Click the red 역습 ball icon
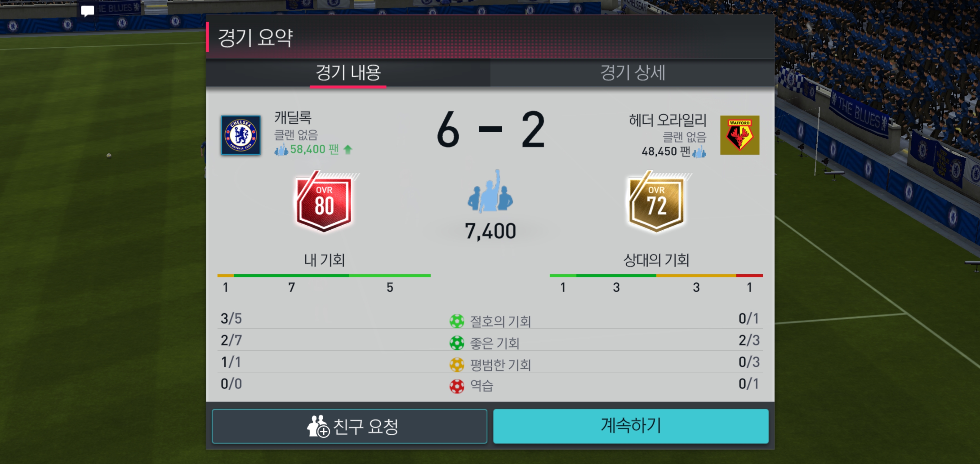The image size is (980, 464). [x=457, y=386]
